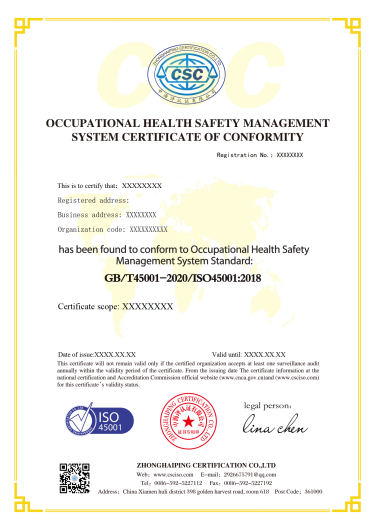Select the Registered address field

93,200
